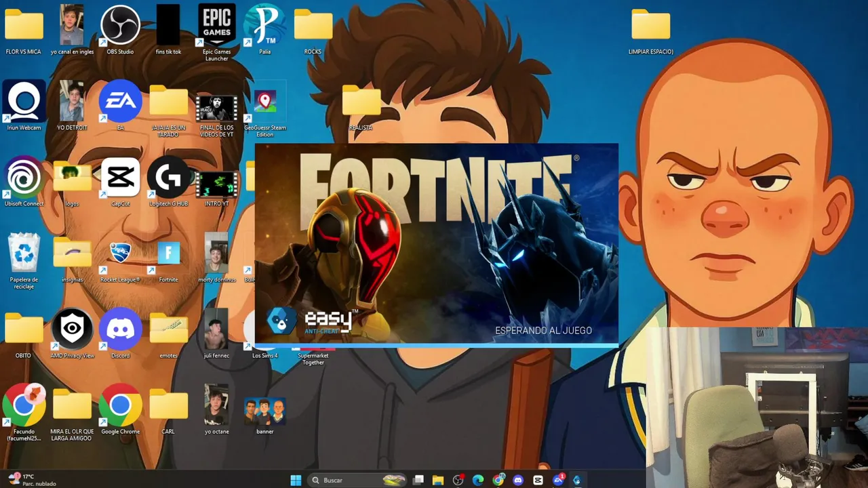This screenshot has height=488, width=868.
Task: Click the Fortnite loading progress bar
Action: tap(437, 345)
